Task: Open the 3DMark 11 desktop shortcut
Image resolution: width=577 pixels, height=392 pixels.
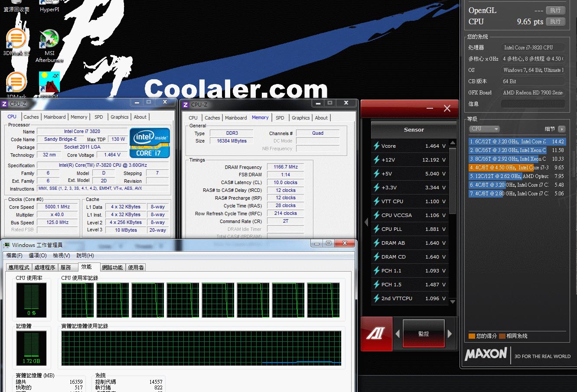Action: [x=16, y=42]
